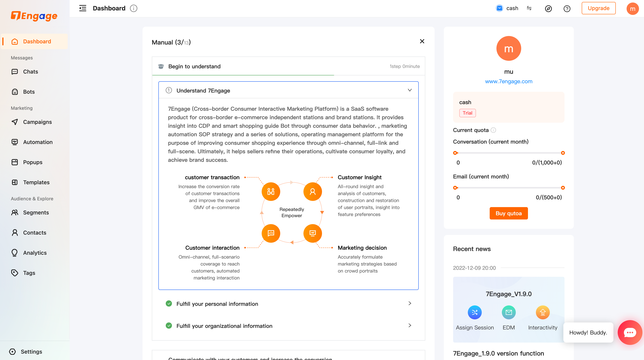This screenshot has height=360, width=644.
Task: Click the EDM envelope icon
Action: click(508, 312)
